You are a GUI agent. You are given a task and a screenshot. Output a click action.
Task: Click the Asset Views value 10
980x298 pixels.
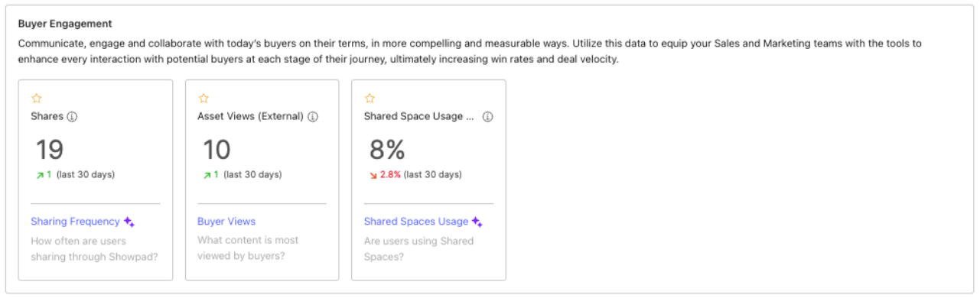coord(217,150)
